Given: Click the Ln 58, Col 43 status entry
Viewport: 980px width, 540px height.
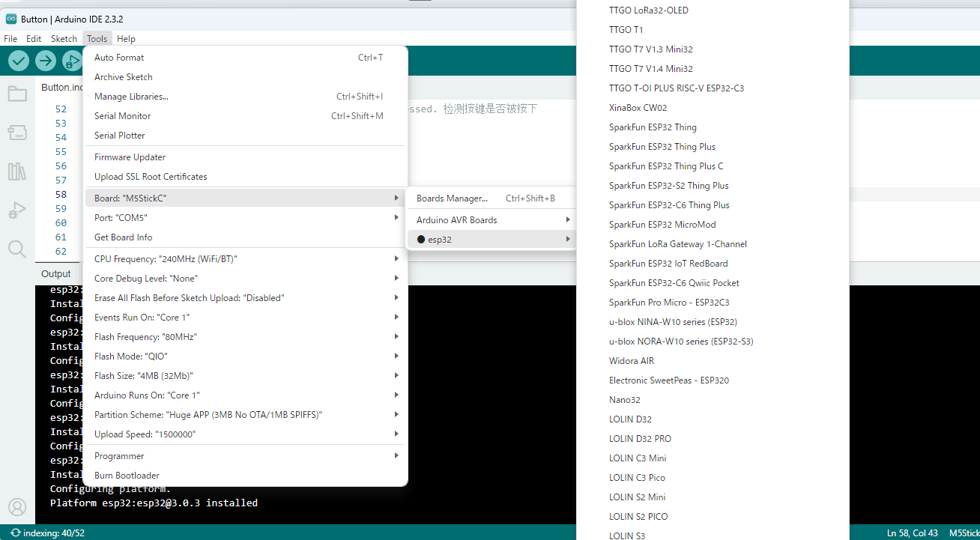Looking at the screenshot, I should [x=912, y=533].
